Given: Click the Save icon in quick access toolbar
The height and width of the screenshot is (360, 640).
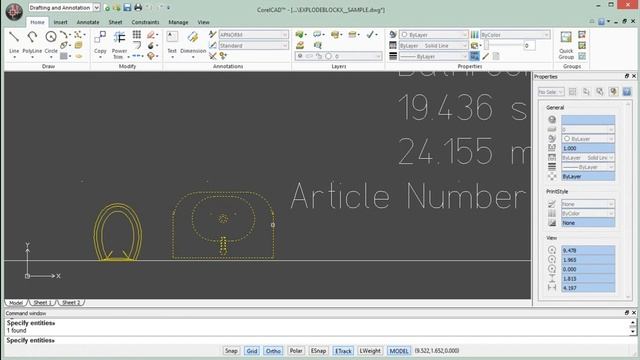Looking at the screenshot, I should click(127, 7).
